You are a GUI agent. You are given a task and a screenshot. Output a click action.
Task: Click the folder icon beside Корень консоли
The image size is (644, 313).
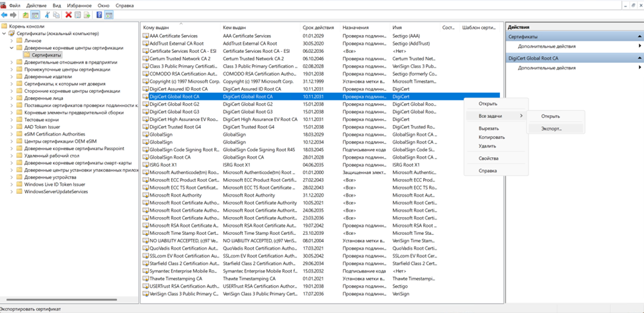tap(5, 26)
